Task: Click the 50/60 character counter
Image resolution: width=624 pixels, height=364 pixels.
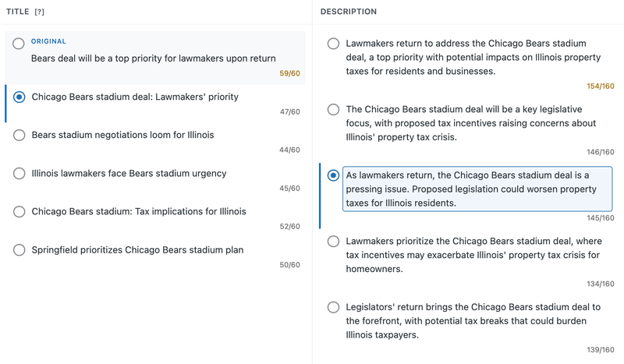Action: tap(289, 265)
